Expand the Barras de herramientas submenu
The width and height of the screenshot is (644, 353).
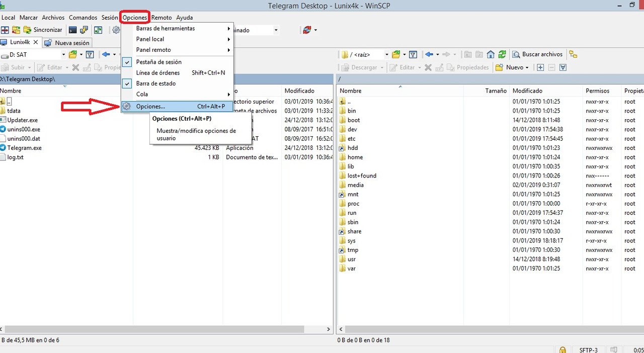tap(177, 28)
